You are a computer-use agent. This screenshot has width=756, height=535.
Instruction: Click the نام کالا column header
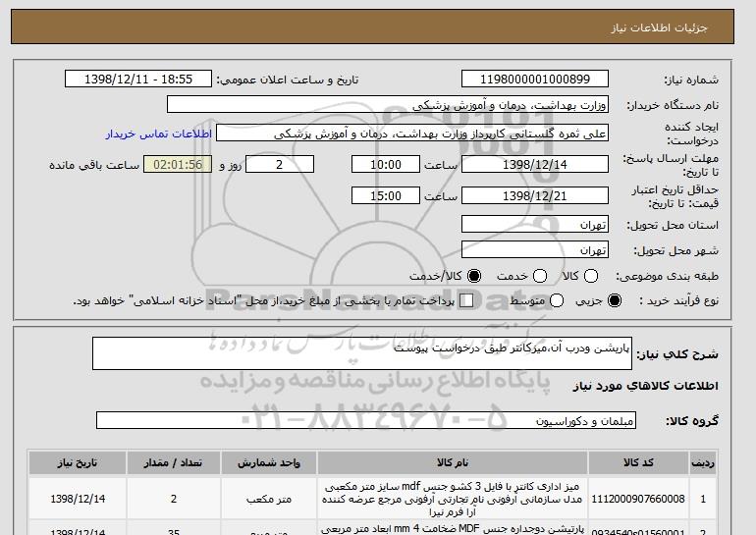point(453,462)
